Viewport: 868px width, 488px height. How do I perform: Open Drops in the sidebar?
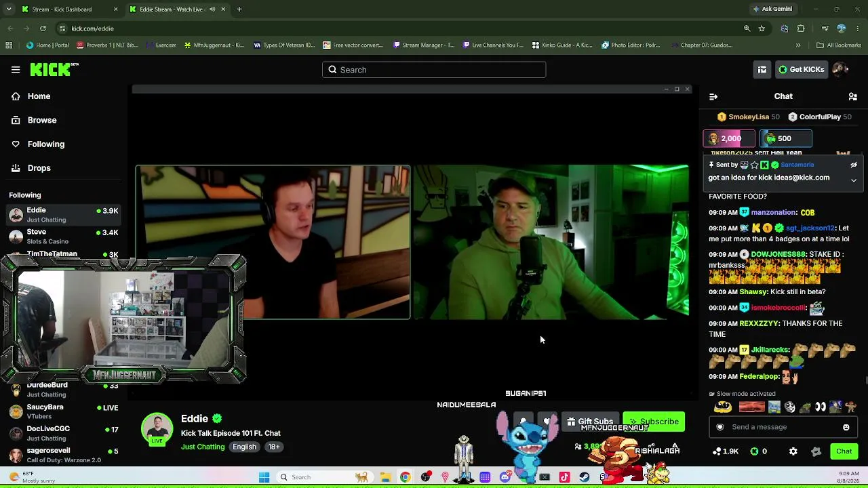(x=39, y=168)
